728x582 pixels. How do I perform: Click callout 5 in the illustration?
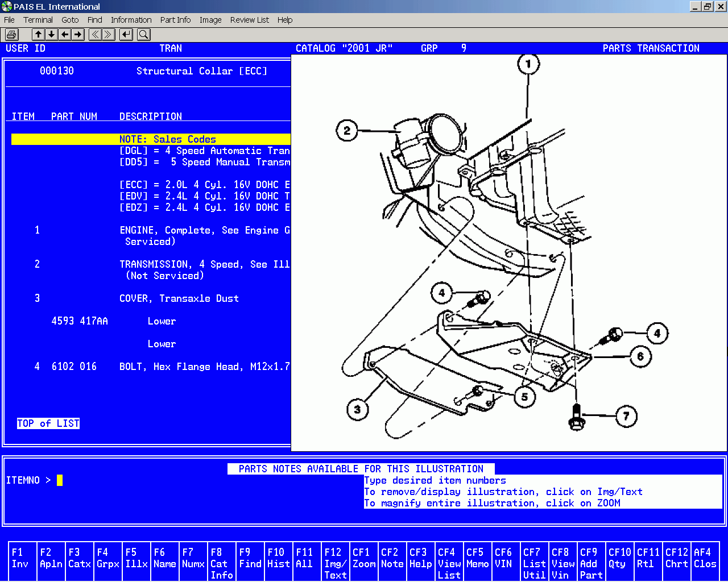coord(524,397)
